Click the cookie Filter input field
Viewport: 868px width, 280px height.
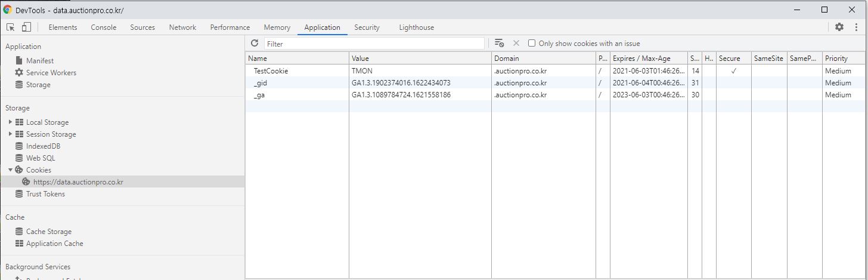[x=374, y=44]
